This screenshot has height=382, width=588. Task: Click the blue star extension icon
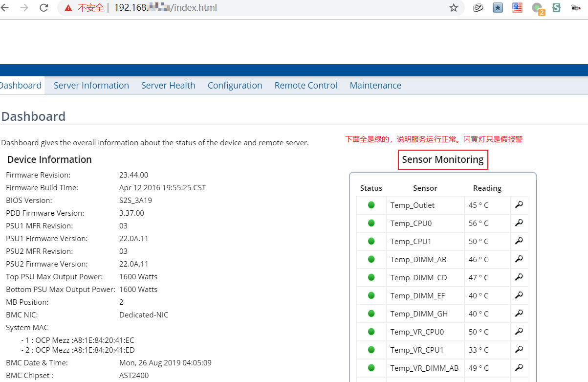tap(498, 7)
